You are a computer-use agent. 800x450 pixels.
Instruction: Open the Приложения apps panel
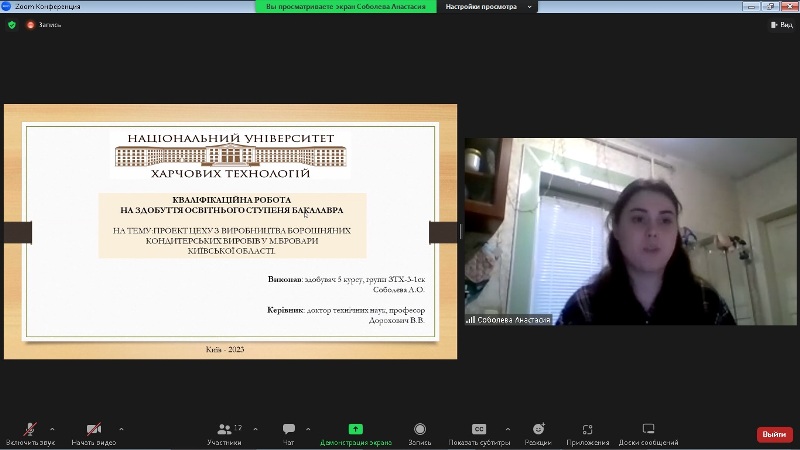(x=587, y=435)
